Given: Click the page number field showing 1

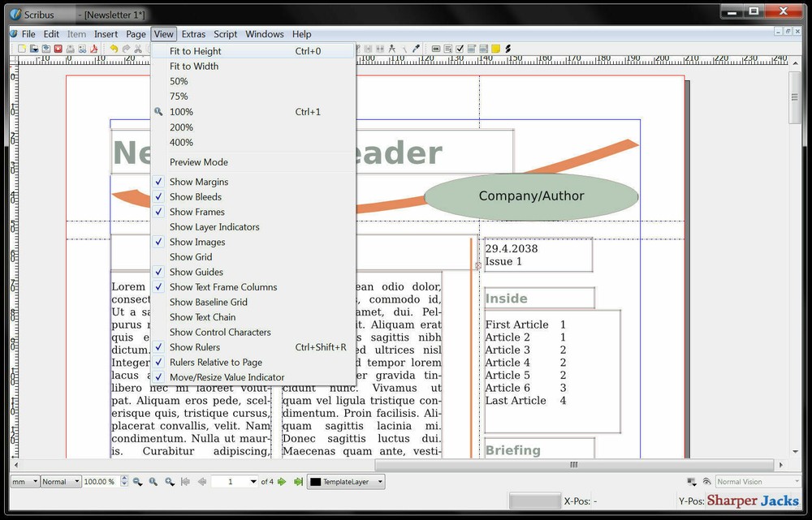Looking at the screenshot, I should point(234,481).
